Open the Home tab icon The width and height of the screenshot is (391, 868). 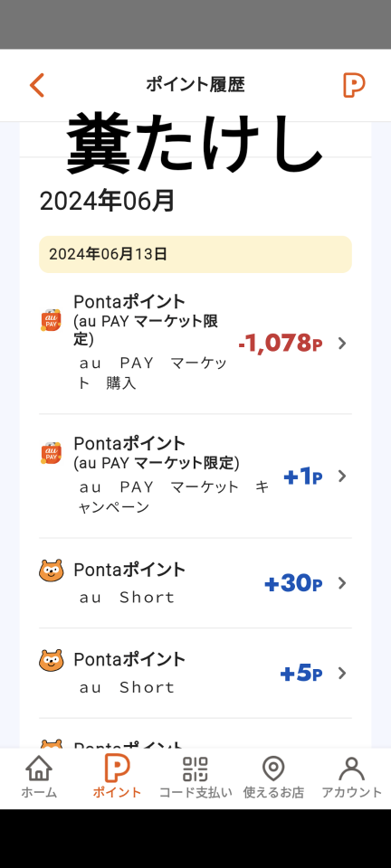[x=39, y=769]
